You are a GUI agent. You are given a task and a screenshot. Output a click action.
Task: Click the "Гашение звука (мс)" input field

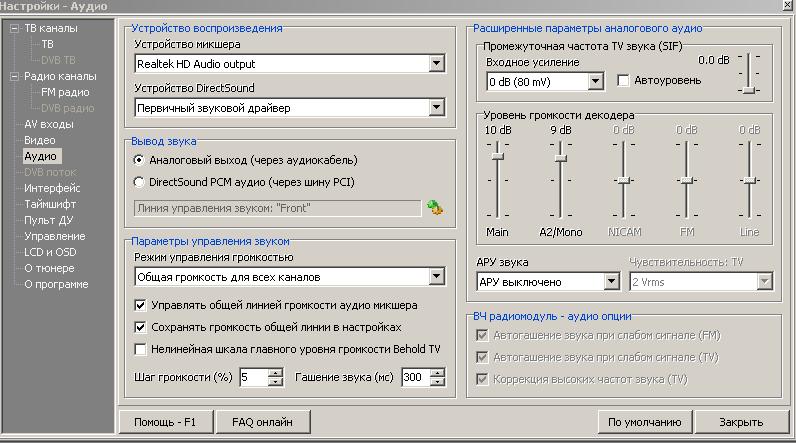[x=413, y=378]
